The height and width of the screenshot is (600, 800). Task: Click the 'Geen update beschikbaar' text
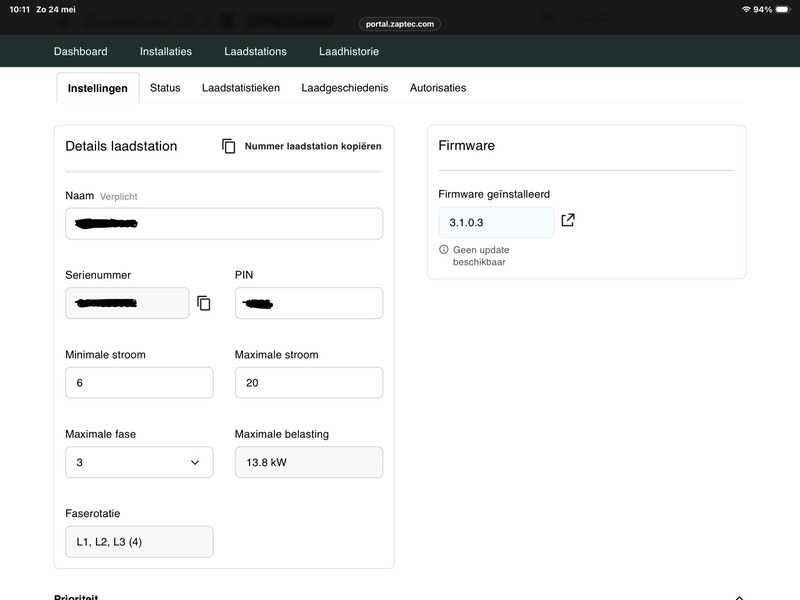pos(481,256)
